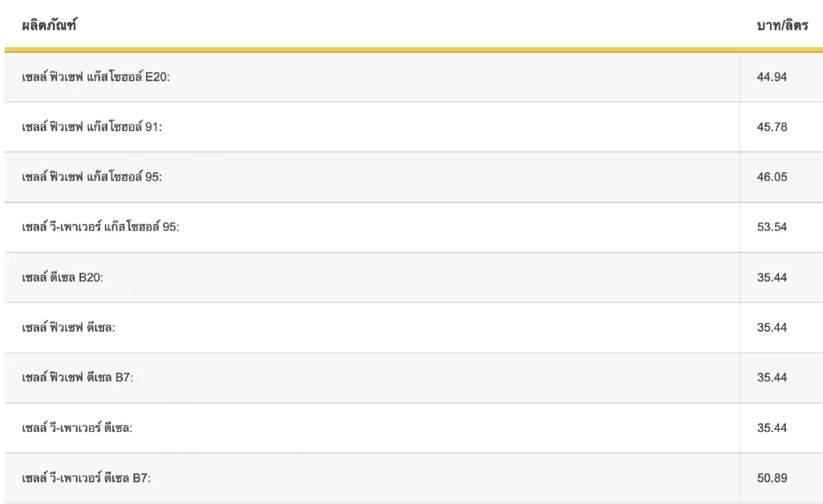Viewport: 823px width, 504px height.
Task: Click the 53.54 price cell
Action: [772, 227]
